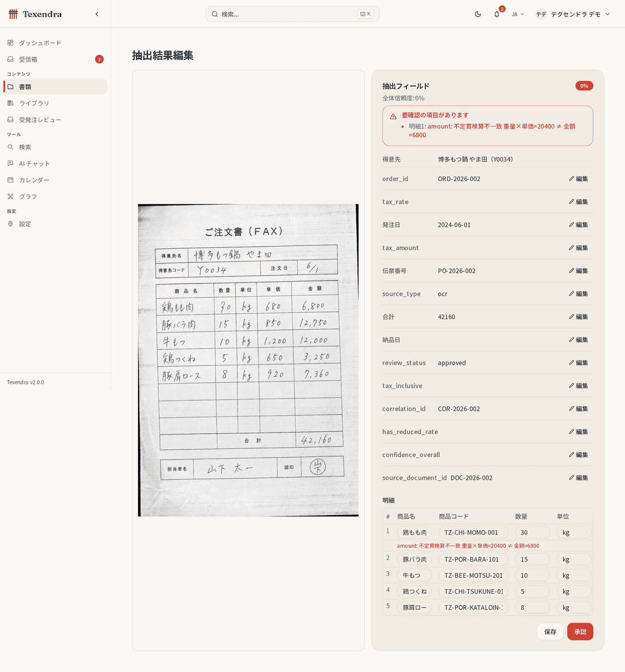Click the search field in the top bar
Image resolution: width=625 pixels, height=672 pixels.
pyautogui.click(x=292, y=14)
